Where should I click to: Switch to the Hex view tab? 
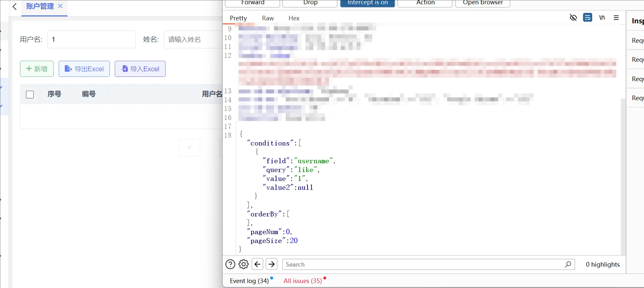[294, 18]
